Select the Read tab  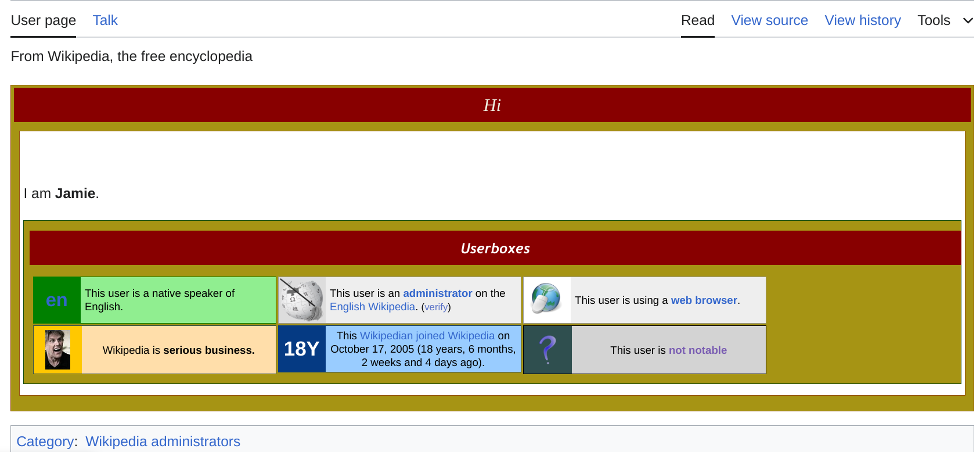(698, 20)
